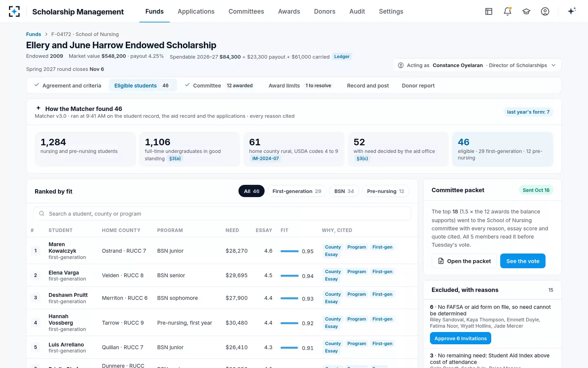Select the All 46 filter chip
Viewport: 588px width, 368px height.
point(252,191)
